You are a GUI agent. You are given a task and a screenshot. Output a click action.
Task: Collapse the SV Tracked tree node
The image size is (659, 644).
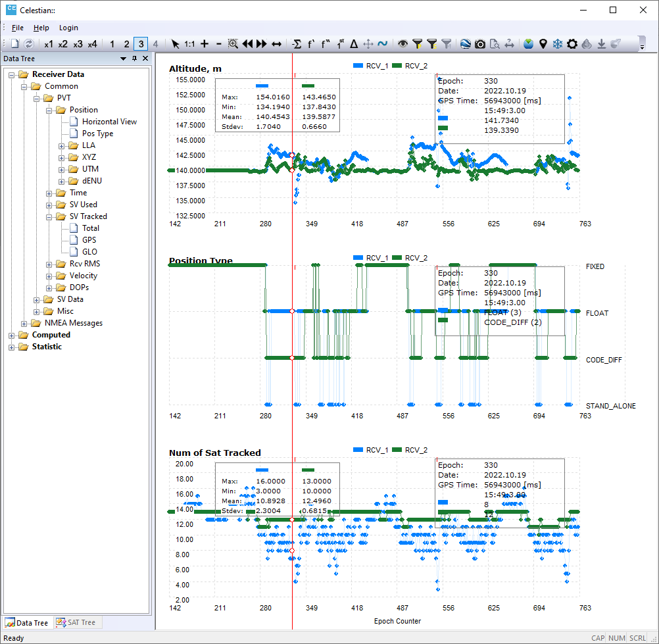tap(49, 216)
